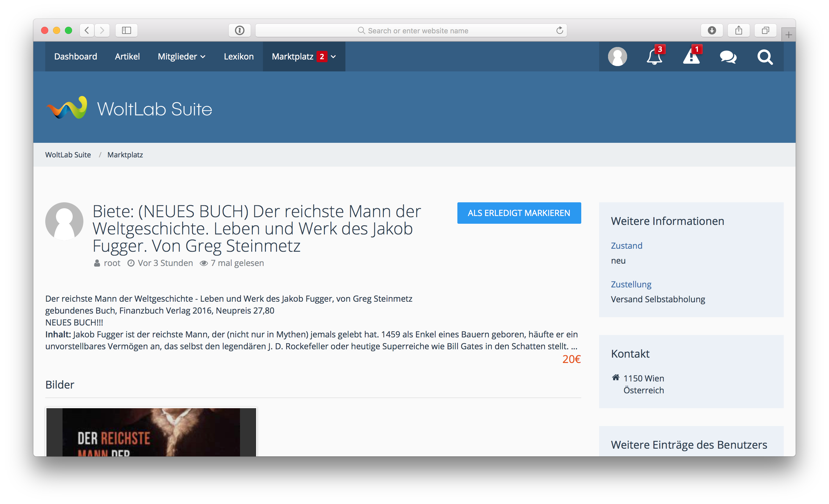Click the Safari downloads icon
Viewport: 829px width, 504px height.
point(712,31)
